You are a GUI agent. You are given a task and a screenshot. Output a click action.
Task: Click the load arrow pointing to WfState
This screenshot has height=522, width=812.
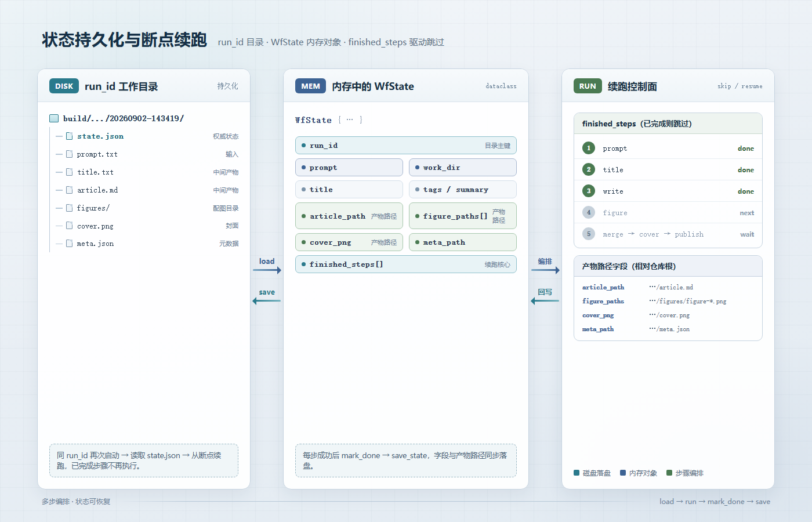point(267,270)
